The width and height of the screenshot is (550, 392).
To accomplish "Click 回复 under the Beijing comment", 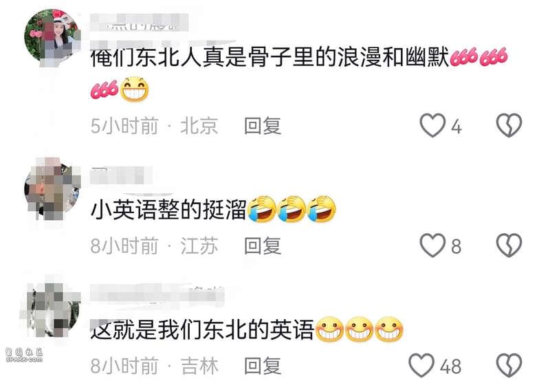I will (263, 126).
